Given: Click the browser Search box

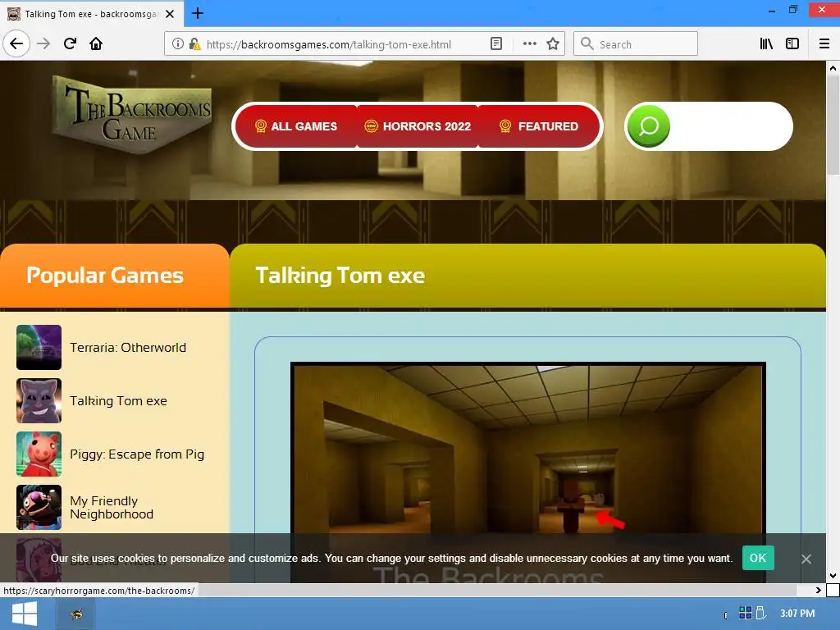Looking at the screenshot, I should (636, 44).
